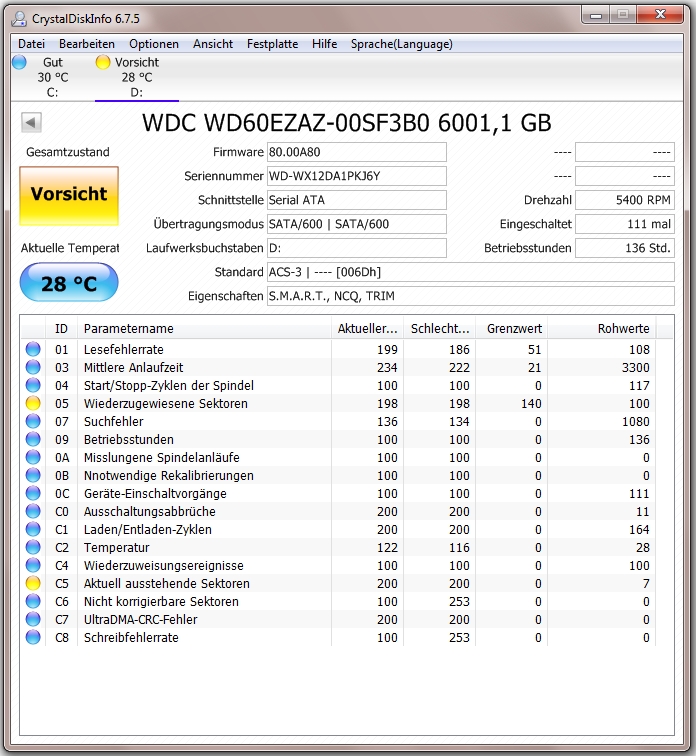Click the UltraDMA-CRC-Fehler parameter name
This screenshot has height=756, width=696.
141,620
